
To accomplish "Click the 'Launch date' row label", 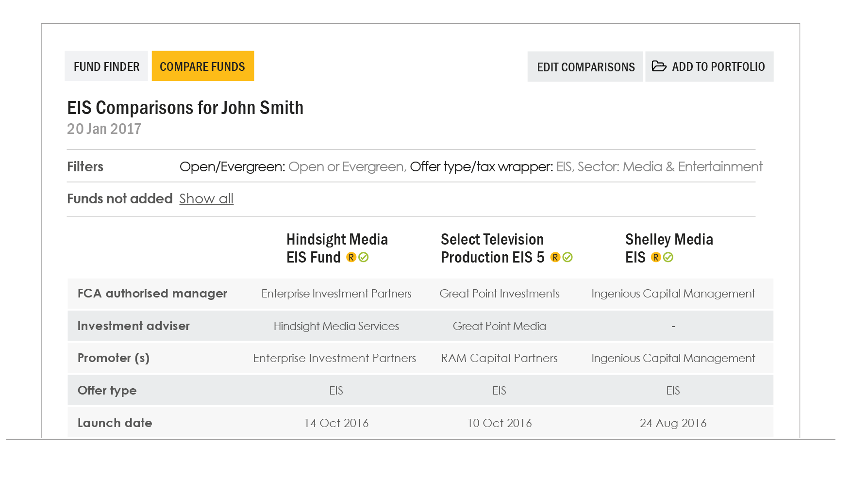I will tap(115, 423).
